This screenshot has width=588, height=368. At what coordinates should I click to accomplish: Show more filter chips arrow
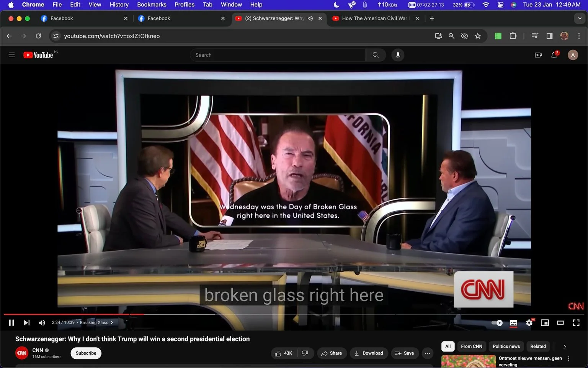[x=565, y=347]
